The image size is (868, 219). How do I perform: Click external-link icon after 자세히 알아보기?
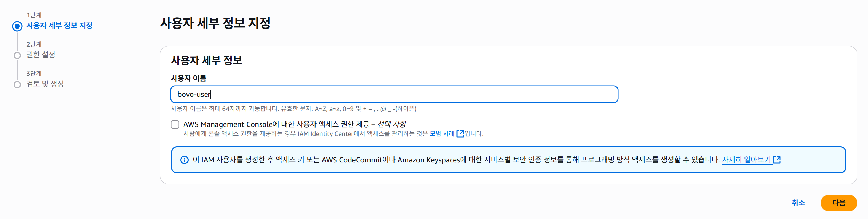[777, 160]
